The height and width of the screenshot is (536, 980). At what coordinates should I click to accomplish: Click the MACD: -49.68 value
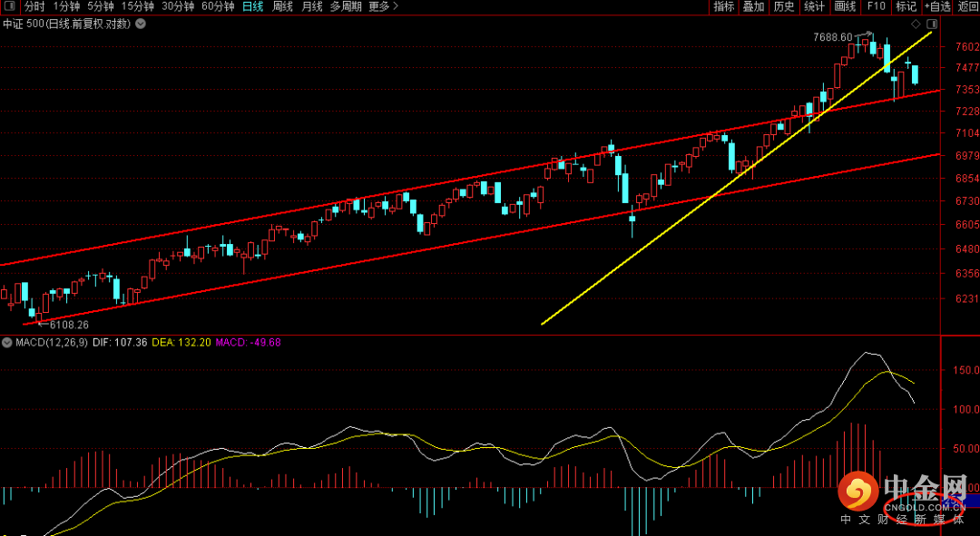[x=248, y=342]
